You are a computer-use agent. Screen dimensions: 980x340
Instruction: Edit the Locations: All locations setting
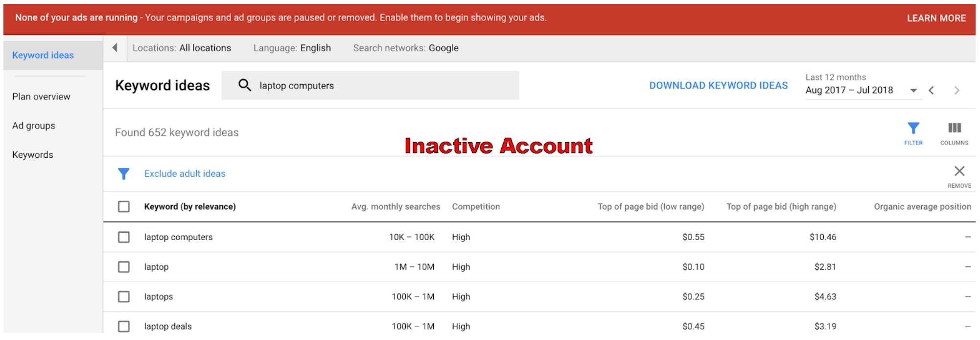click(x=182, y=48)
